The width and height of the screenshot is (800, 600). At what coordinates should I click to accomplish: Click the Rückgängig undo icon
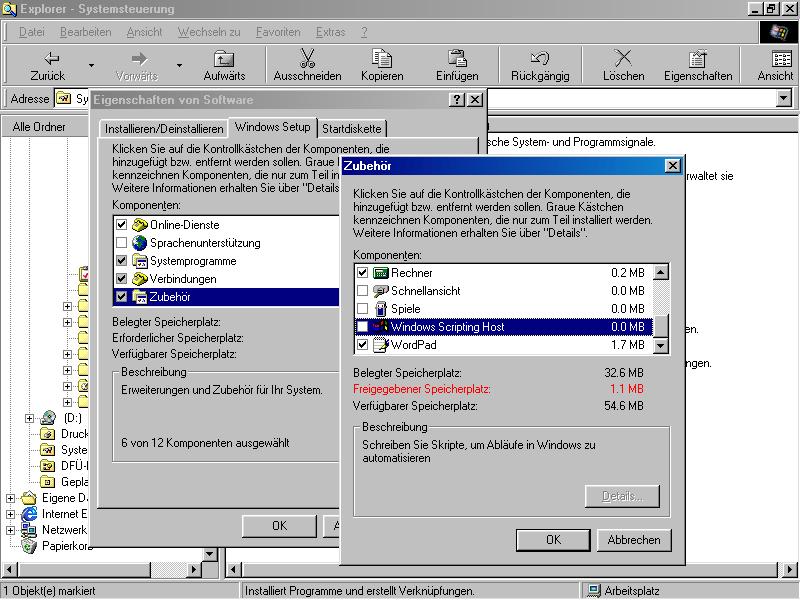coord(540,59)
